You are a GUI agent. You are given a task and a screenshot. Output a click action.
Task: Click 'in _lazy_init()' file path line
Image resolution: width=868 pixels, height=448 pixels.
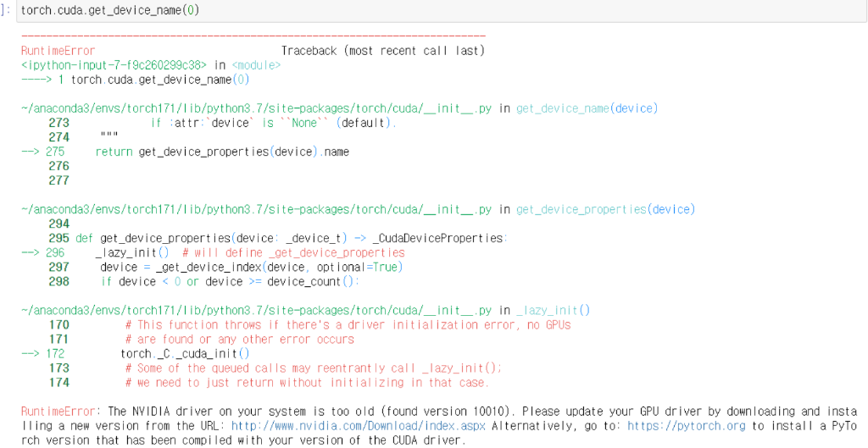coord(305,310)
